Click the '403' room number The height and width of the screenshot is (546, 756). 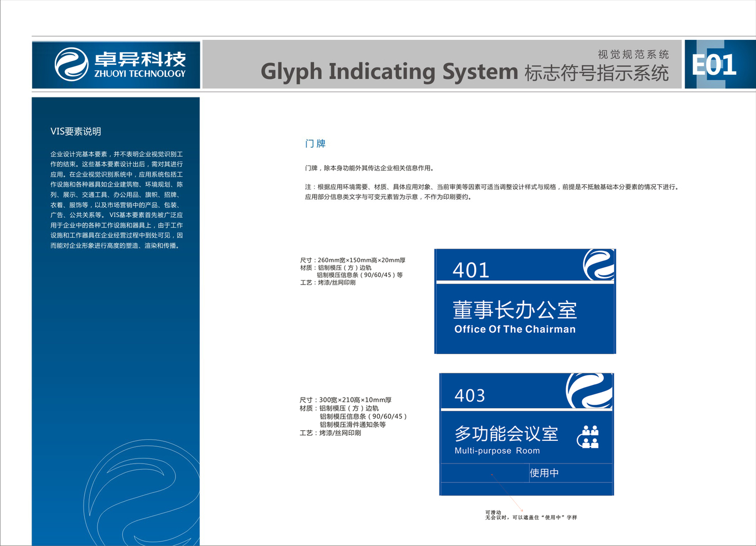[470, 395]
